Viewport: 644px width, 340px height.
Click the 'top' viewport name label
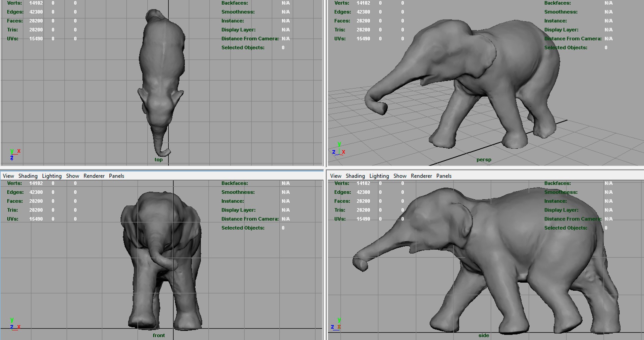[159, 160]
